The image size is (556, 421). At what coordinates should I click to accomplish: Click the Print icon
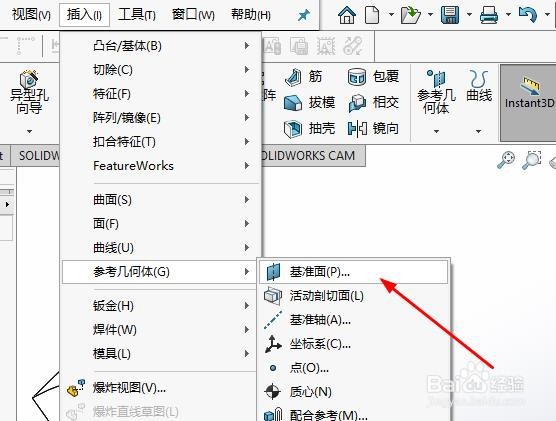coord(489,15)
